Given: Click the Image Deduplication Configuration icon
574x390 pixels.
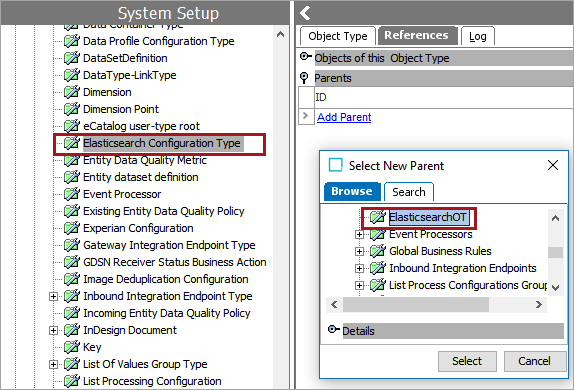Looking at the screenshot, I should [71, 279].
